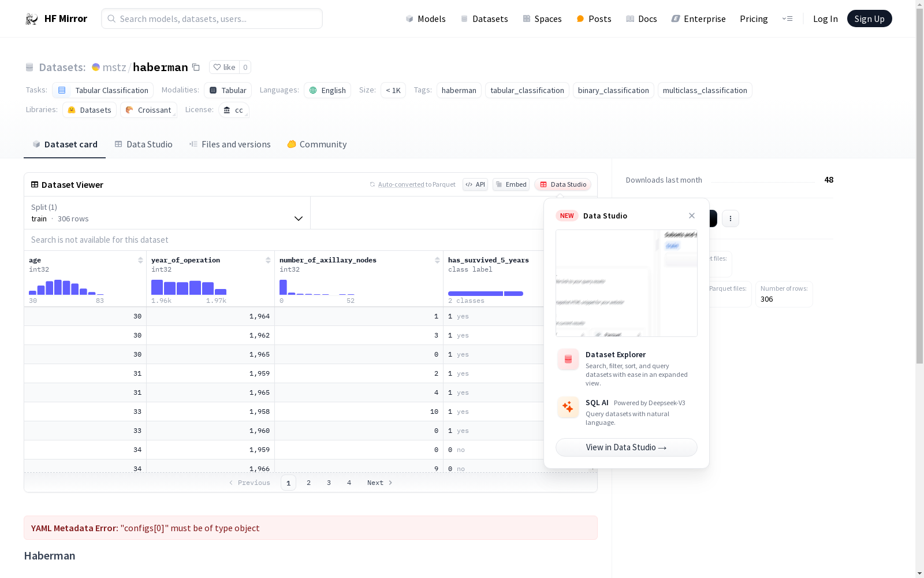Viewport: 924px width, 578px height.
Task: Click View in Data Studio button
Action: tap(626, 447)
